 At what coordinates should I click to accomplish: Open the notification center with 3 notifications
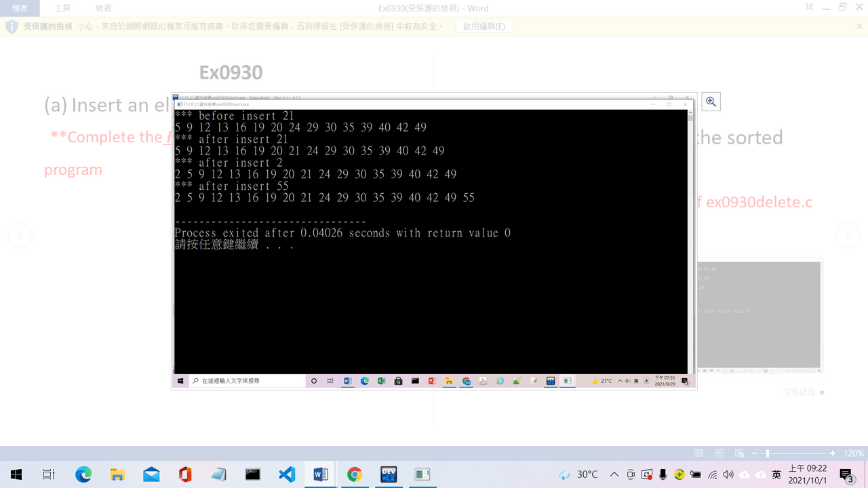(x=846, y=474)
